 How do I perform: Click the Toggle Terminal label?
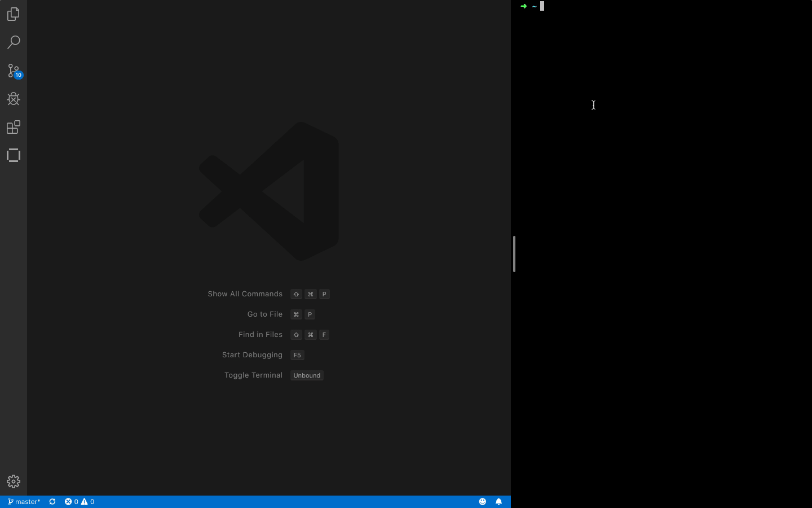(253, 375)
